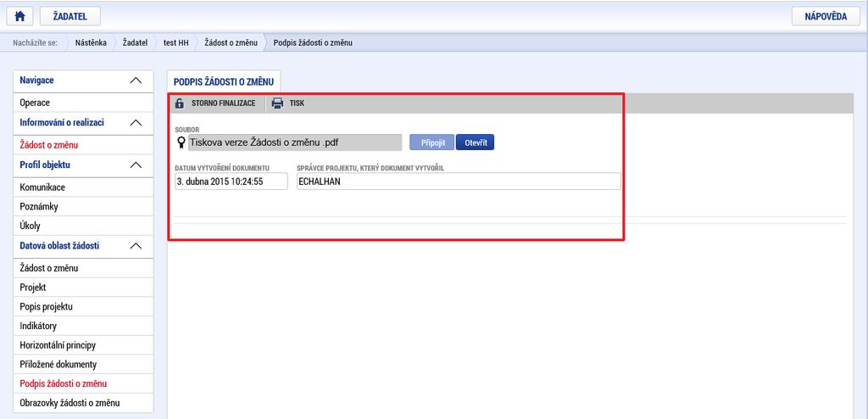Open Operace in sidebar
The width and height of the screenshot is (868, 419).
click(83, 103)
